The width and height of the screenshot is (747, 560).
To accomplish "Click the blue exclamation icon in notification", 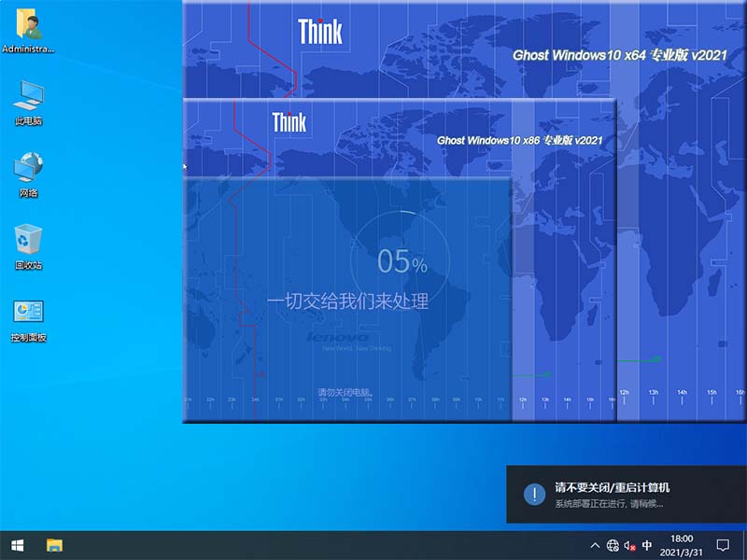I will click(x=534, y=494).
